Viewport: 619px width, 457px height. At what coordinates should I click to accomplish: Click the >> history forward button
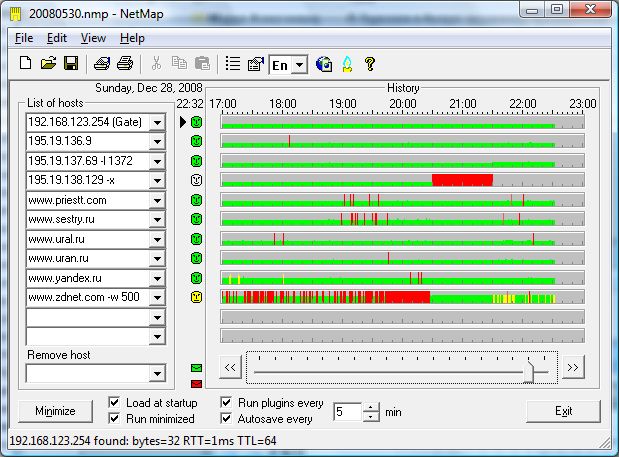pos(573,367)
